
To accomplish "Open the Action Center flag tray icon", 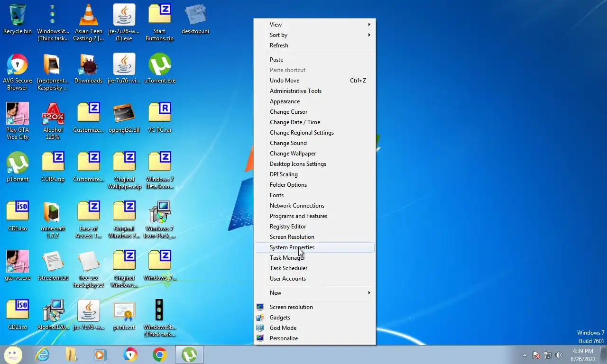I will pos(536,355).
